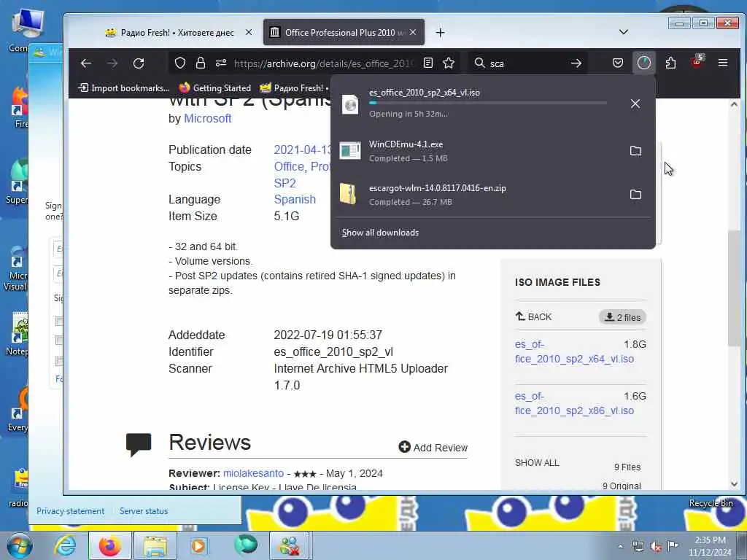
Task: Click the vertical scrollbar thumb
Action: 734,288
